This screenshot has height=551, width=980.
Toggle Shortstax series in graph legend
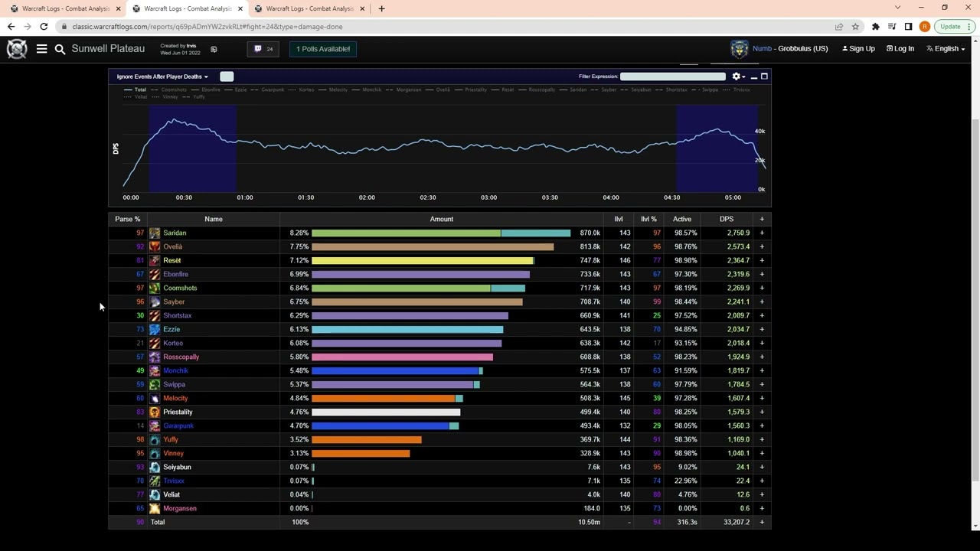click(x=672, y=90)
